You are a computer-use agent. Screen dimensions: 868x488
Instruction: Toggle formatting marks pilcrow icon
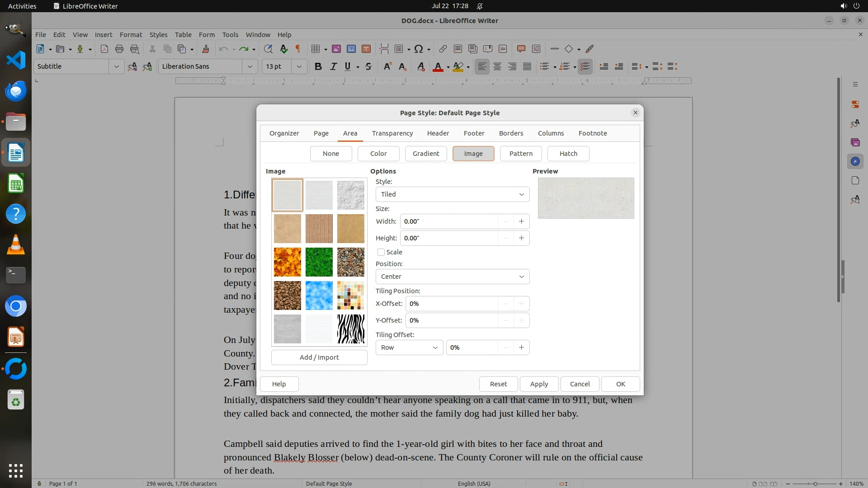(x=298, y=49)
